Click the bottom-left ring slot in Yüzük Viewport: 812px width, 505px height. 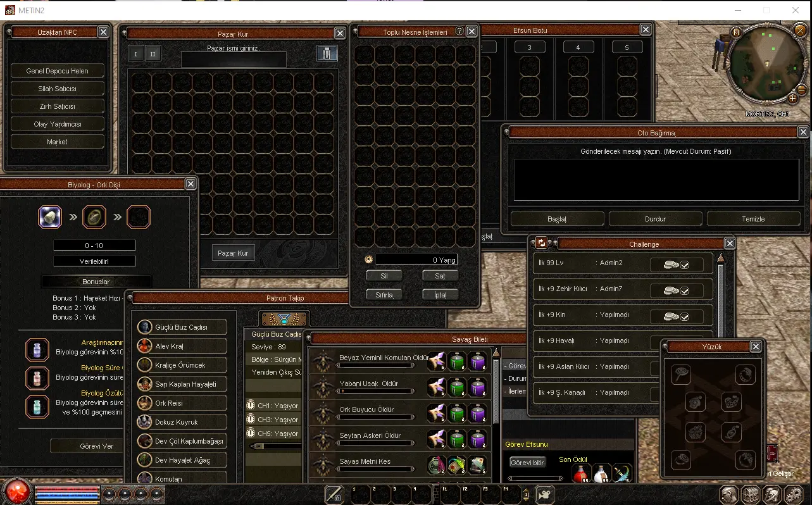(681, 459)
